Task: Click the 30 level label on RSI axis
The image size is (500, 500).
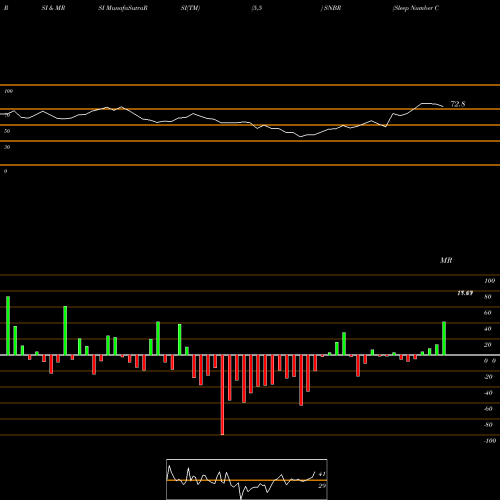Action: 7,147
